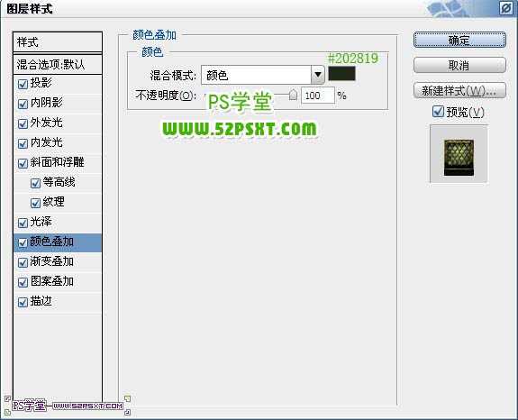Uncheck the 外发光 effect checkbox
This screenshot has width=518, height=420.
click(x=23, y=123)
